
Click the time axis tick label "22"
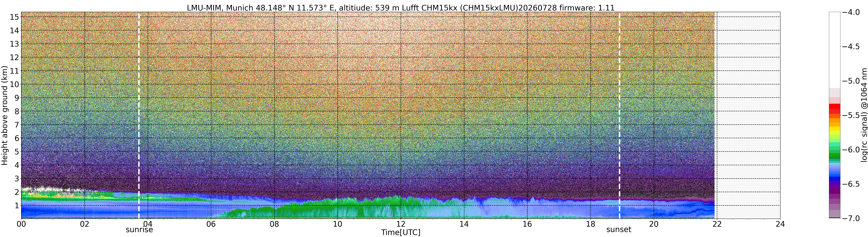[717, 224]
